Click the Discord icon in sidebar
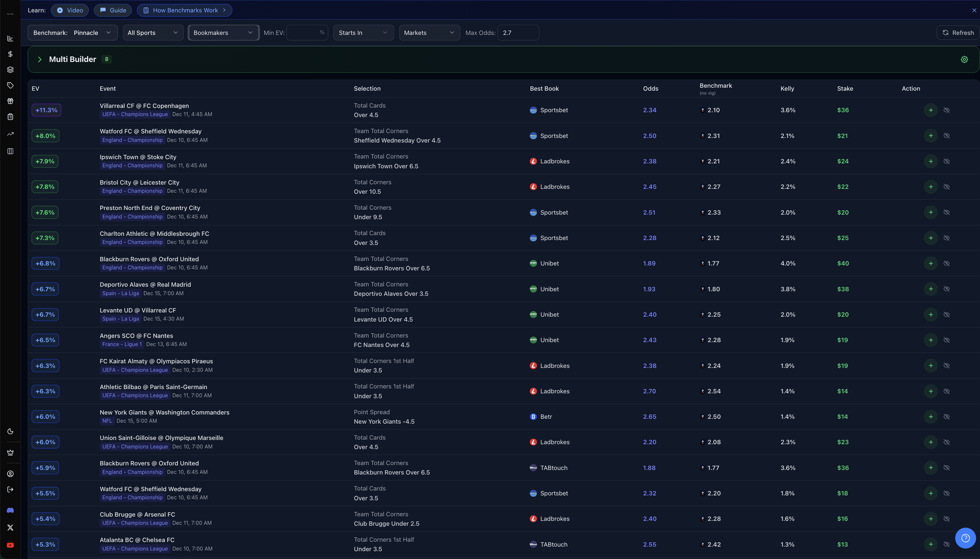This screenshot has height=559, width=980. coord(10,510)
